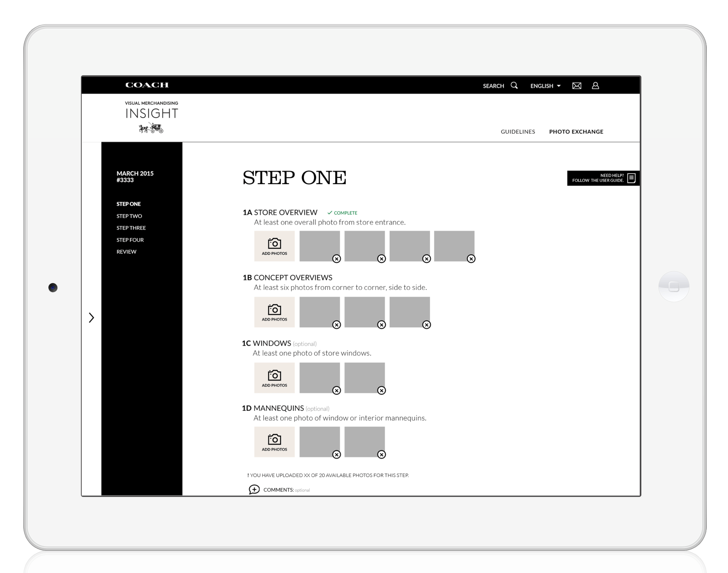The image size is (728, 573).
Task: Remove first photo in Concept Overviews
Action: (336, 325)
